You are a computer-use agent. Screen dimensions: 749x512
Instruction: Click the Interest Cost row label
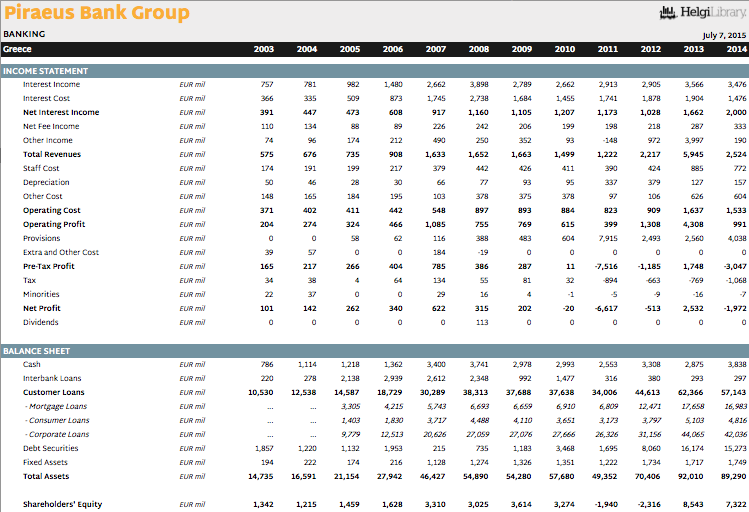coord(46,98)
